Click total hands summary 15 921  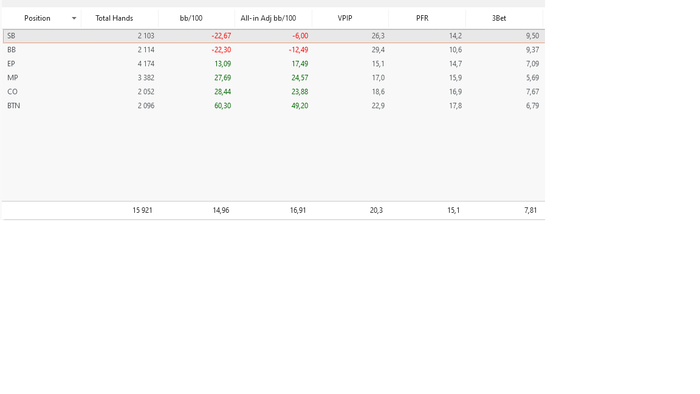click(142, 210)
